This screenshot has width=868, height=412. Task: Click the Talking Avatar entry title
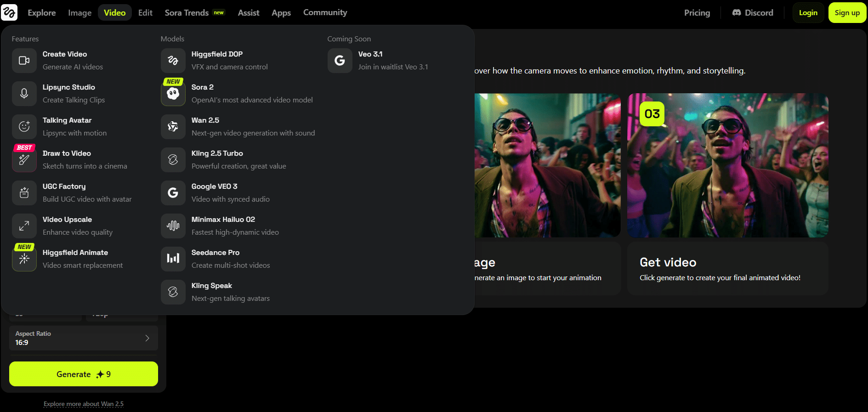click(67, 120)
